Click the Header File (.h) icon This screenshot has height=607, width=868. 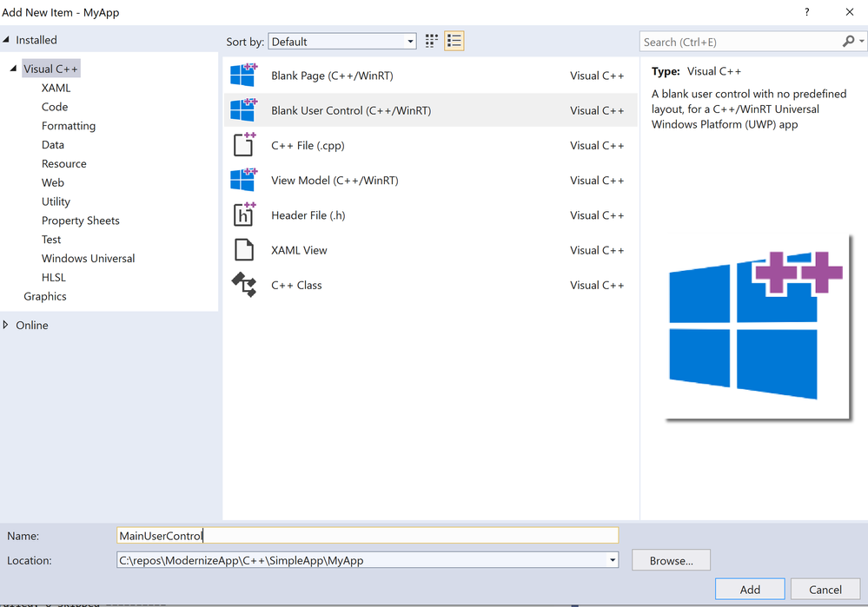[243, 214]
